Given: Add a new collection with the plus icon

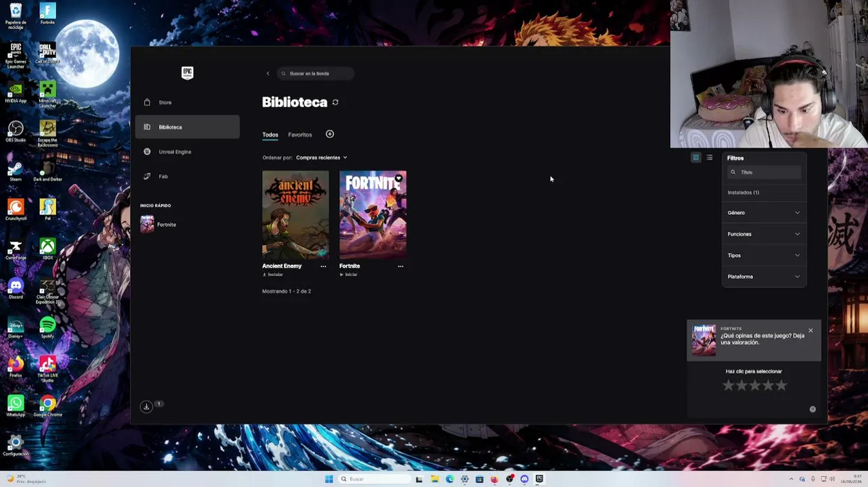Looking at the screenshot, I should [329, 134].
